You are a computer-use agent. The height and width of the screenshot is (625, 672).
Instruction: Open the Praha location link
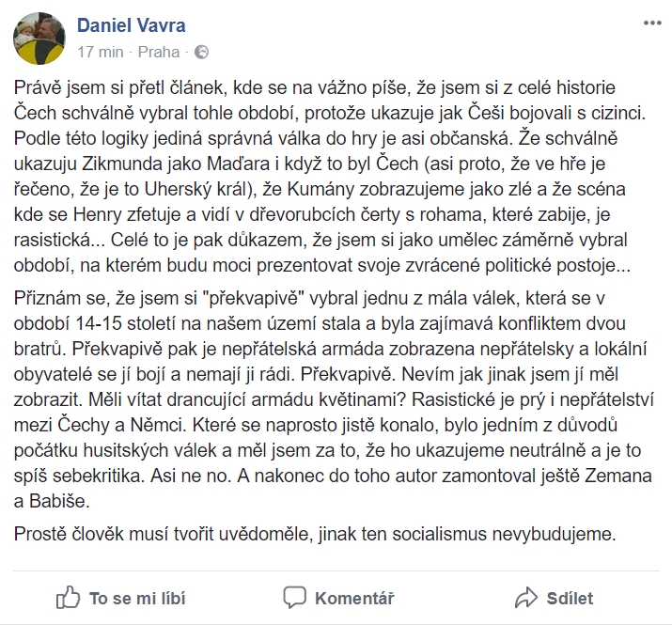[x=159, y=53]
